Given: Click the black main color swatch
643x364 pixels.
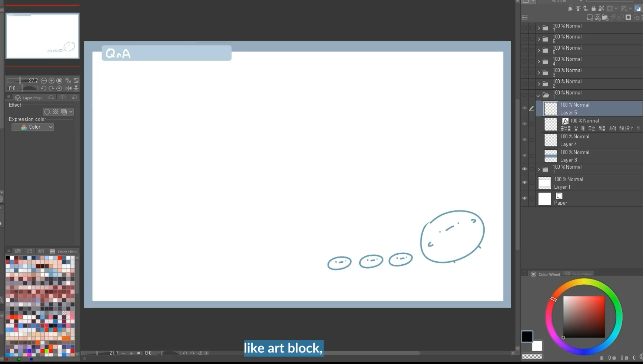Looking at the screenshot, I should point(527,336).
